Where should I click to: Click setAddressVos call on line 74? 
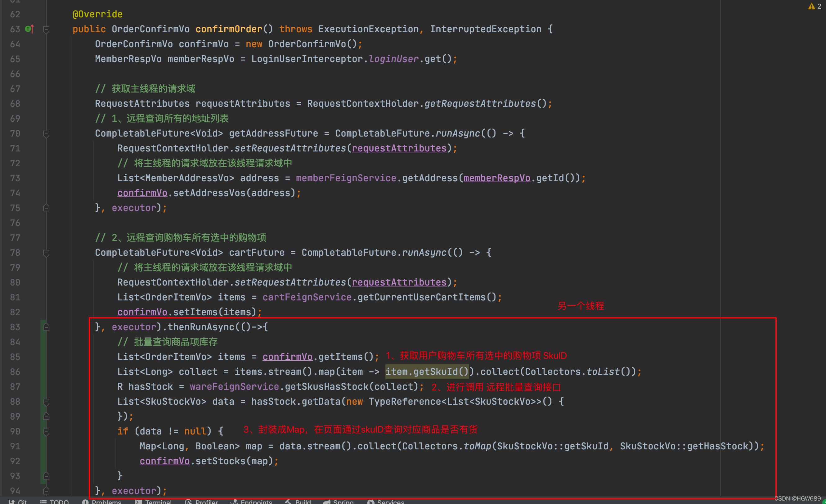pyautogui.click(x=209, y=193)
